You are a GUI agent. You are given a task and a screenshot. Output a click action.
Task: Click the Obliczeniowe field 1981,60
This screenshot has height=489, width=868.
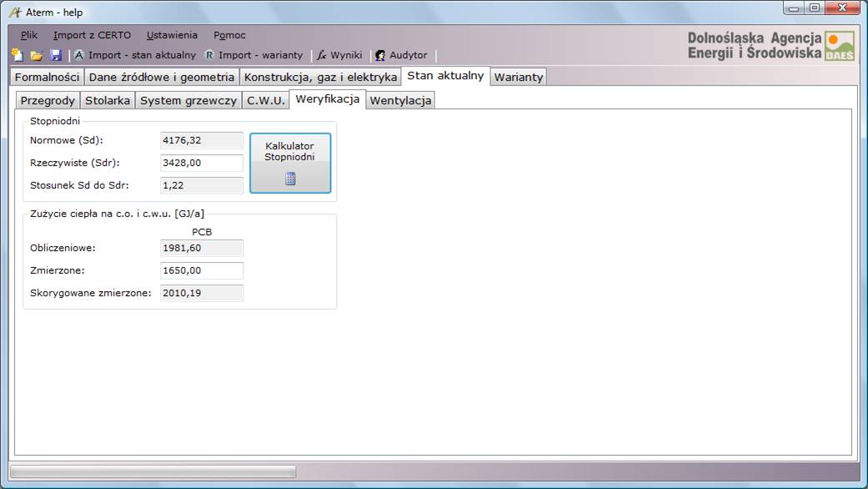(202, 248)
